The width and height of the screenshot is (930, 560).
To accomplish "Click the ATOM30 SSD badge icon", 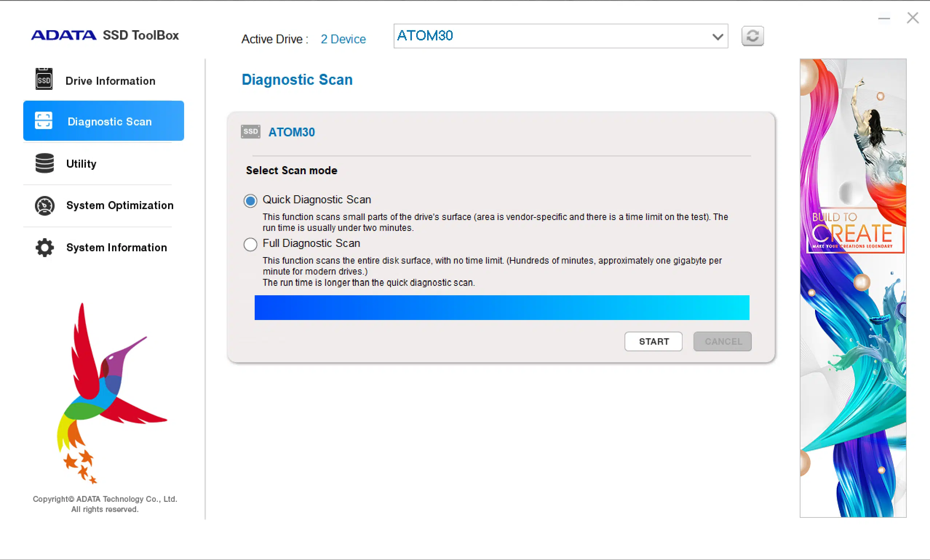I will (251, 132).
